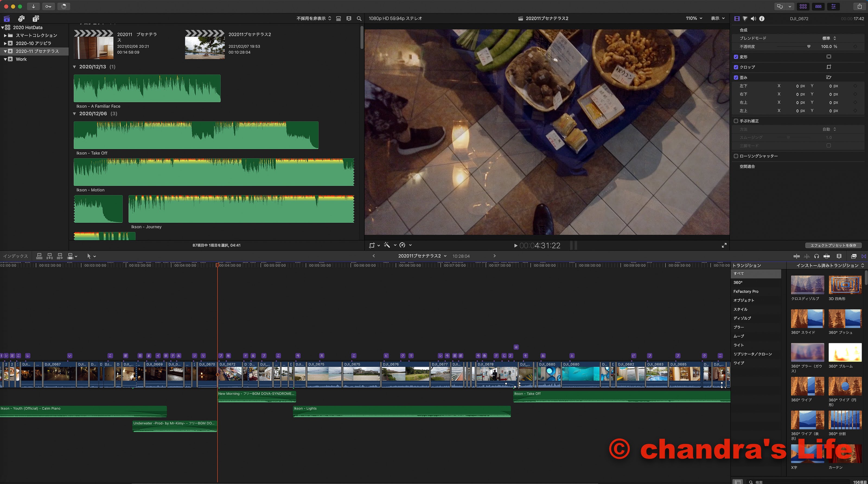Open titles and generators sidebar icon
Screen dimensions: 868x484
click(36, 18)
